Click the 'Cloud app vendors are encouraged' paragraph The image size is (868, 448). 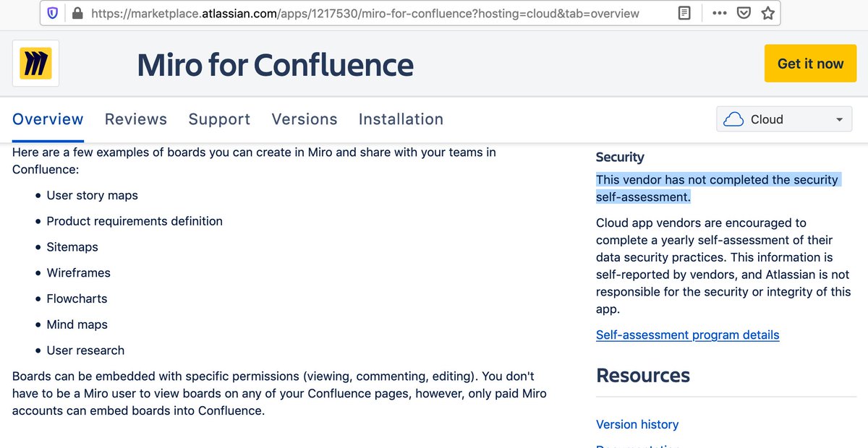[723, 266]
